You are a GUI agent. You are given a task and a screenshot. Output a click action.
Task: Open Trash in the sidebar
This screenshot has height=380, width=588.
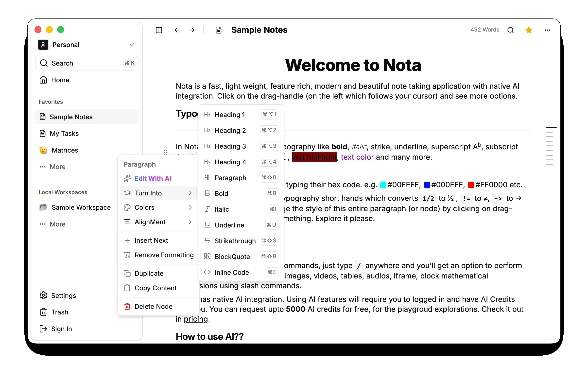(x=59, y=312)
